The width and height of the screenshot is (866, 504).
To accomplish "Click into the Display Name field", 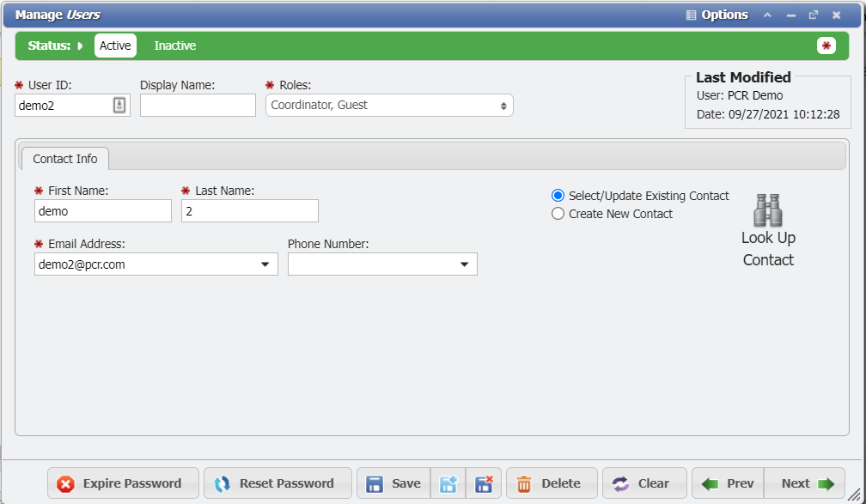I will [198, 105].
